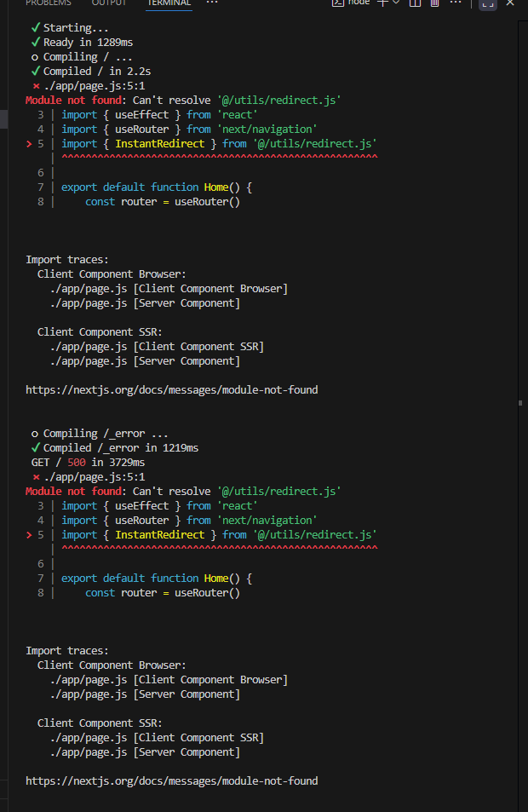The image size is (528, 812).
Task: Click the 'Ready in 1289ms' line
Action: click(x=88, y=43)
